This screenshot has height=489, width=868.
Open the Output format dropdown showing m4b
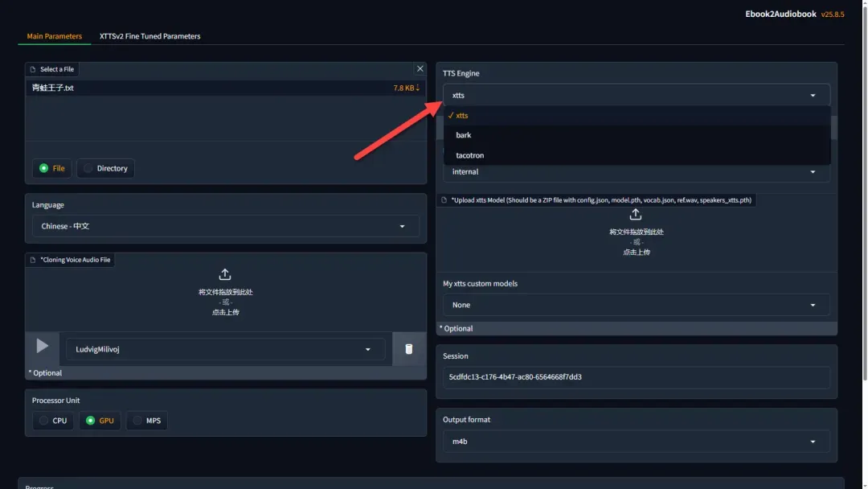(x=636, y=442)
